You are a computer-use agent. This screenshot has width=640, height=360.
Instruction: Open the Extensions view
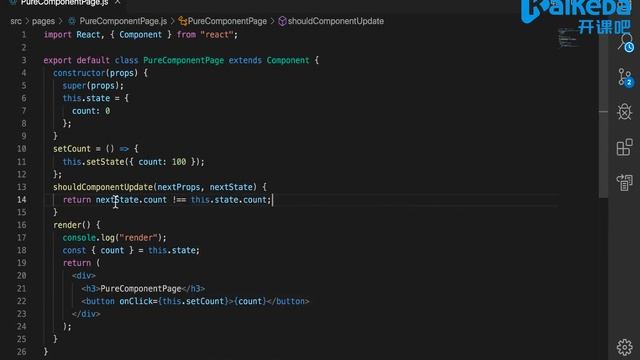coord(624,147)
